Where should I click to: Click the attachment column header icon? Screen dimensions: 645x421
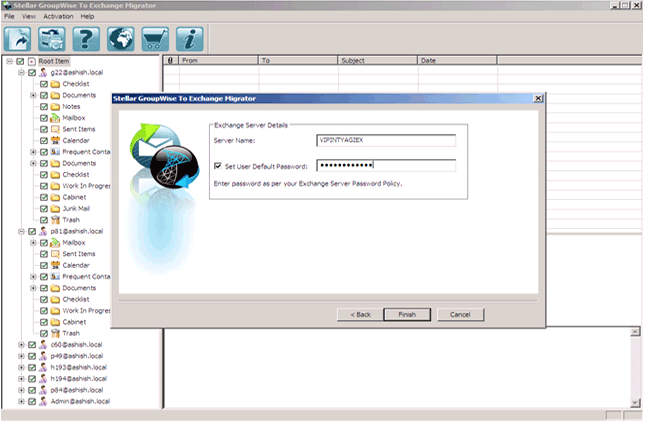point(170,60)
